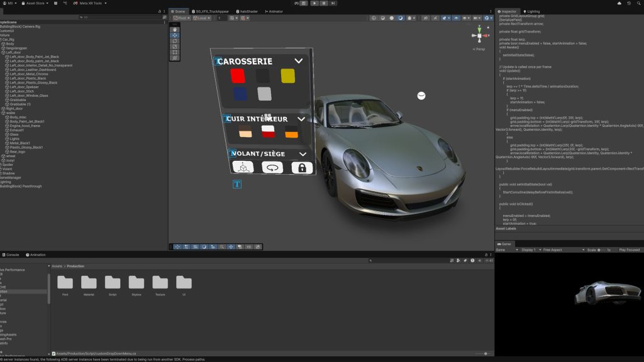Click the Play Focused button in Game view
644x362 pixels.
(x=629, y=250)
